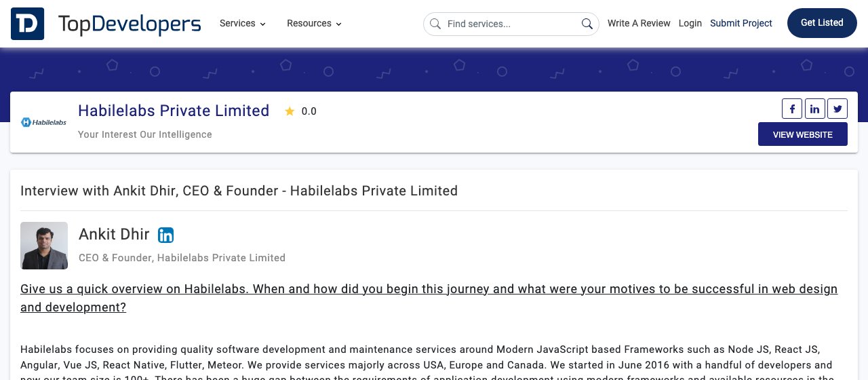Open the Submit Project link
Viewport: 868px width, 380px height.
click(741, 23)
